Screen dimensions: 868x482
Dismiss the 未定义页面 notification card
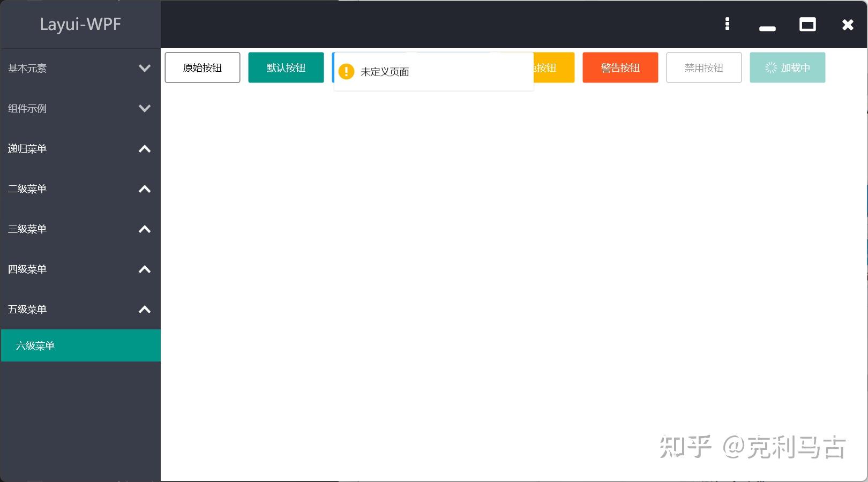click(x=433, y=71)
